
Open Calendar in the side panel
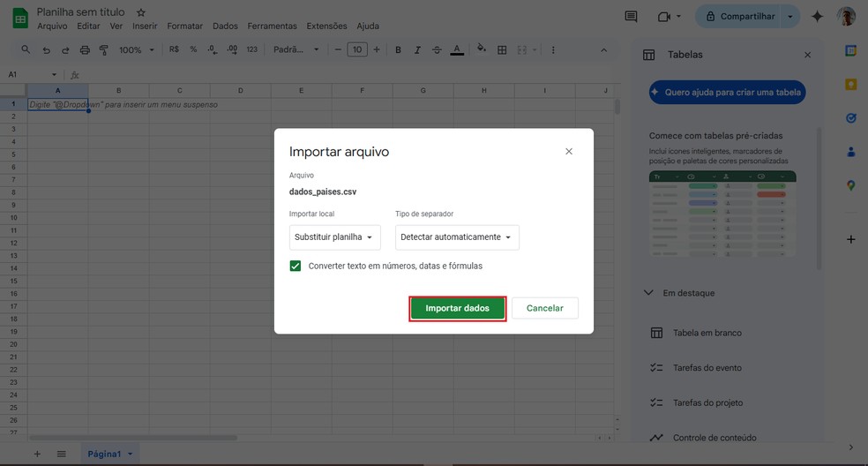tap(851, 51)
